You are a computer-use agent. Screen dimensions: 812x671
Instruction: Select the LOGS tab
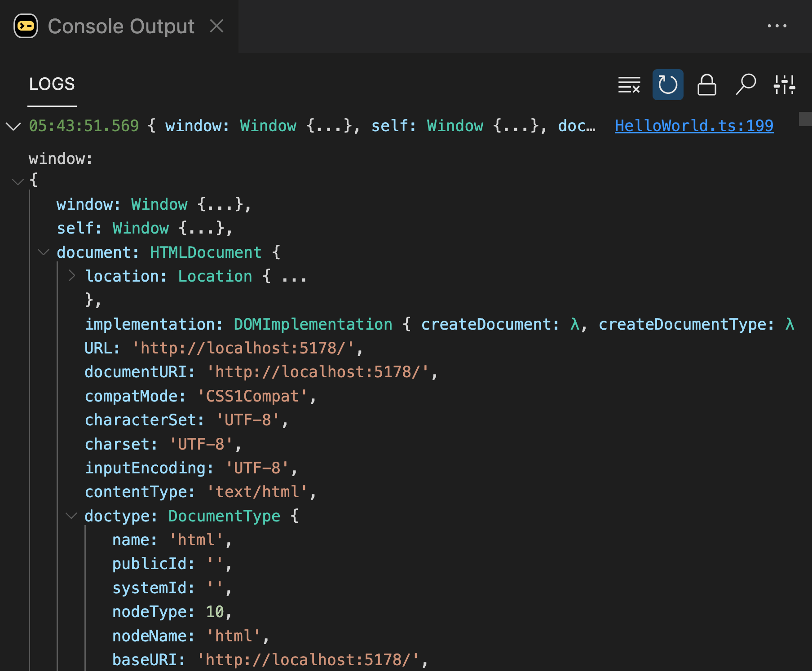[x=52, y=84]
